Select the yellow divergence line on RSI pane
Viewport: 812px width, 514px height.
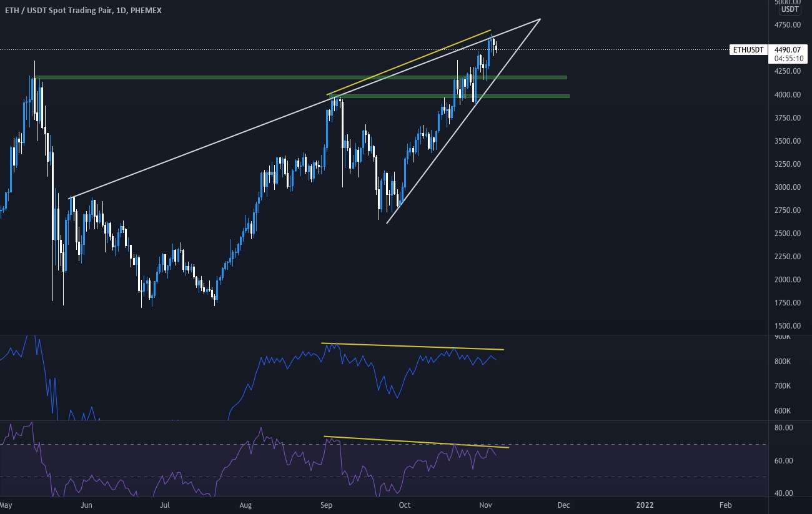point(417,442)
